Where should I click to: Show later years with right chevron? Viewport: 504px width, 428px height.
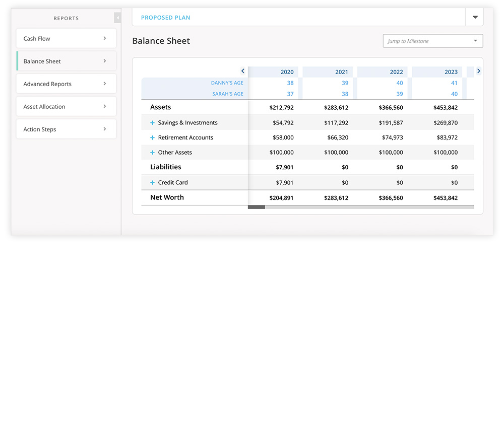479,71
